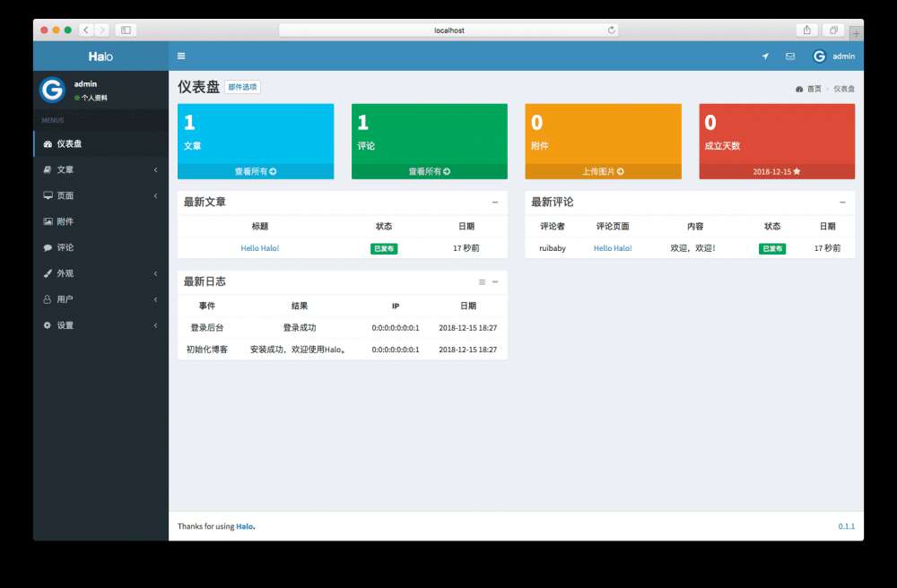Screen dimensions: 897x588
Task: Open the 附件 attachments sidebar item
Action: [101, 221]
